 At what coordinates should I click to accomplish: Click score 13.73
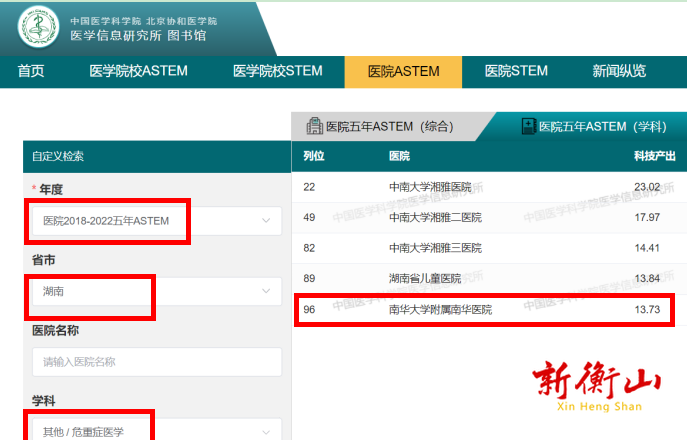(647, 309)
